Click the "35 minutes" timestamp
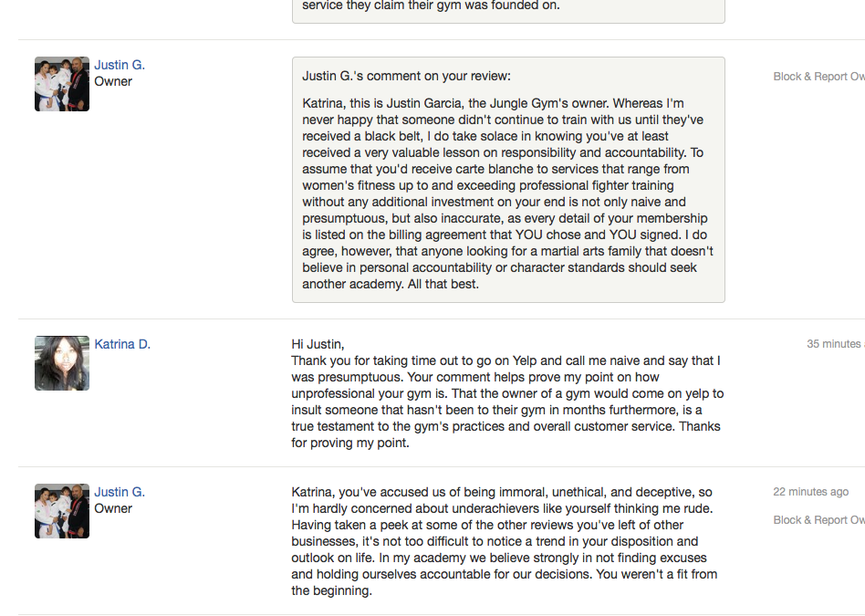865x616 pixels. (835, 344)
